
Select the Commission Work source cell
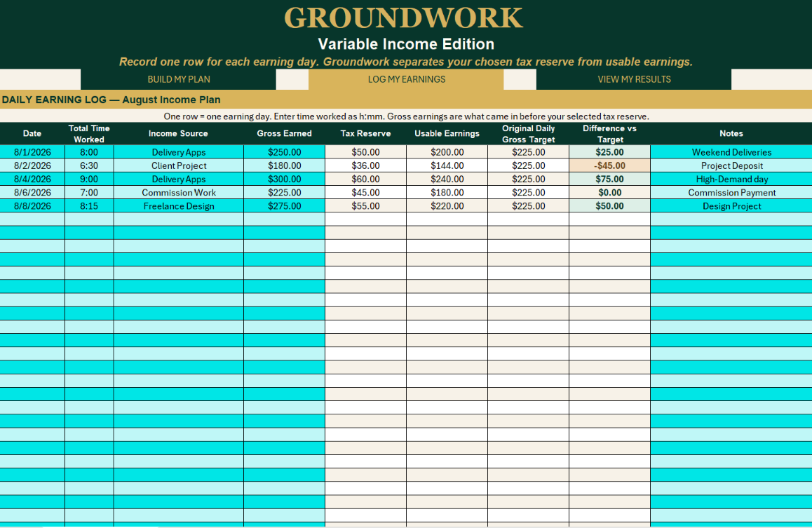tap(179, 193)
